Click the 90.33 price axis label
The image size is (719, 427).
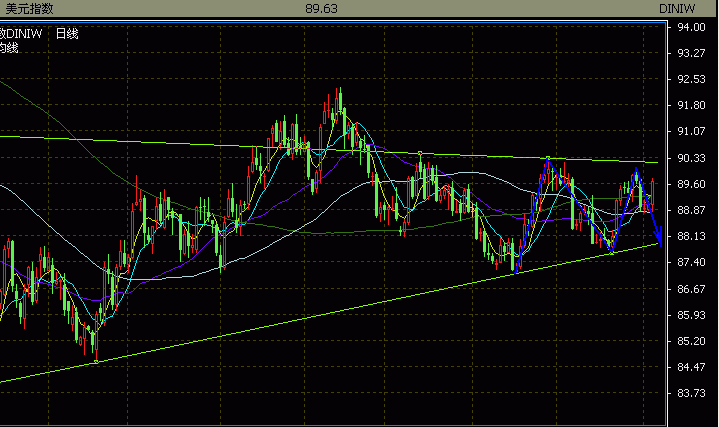691,158
